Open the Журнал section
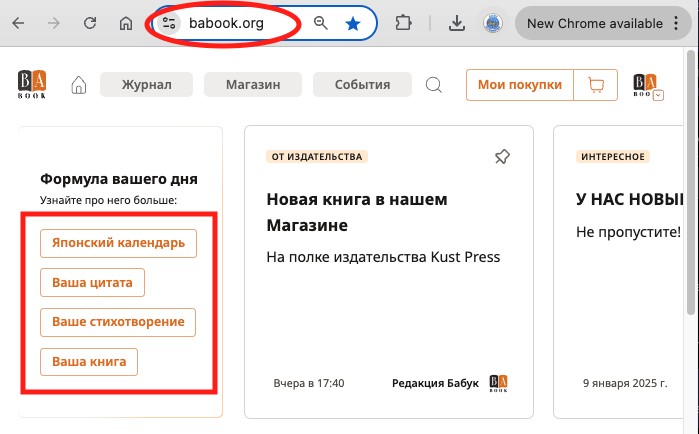 pos(146,85)
